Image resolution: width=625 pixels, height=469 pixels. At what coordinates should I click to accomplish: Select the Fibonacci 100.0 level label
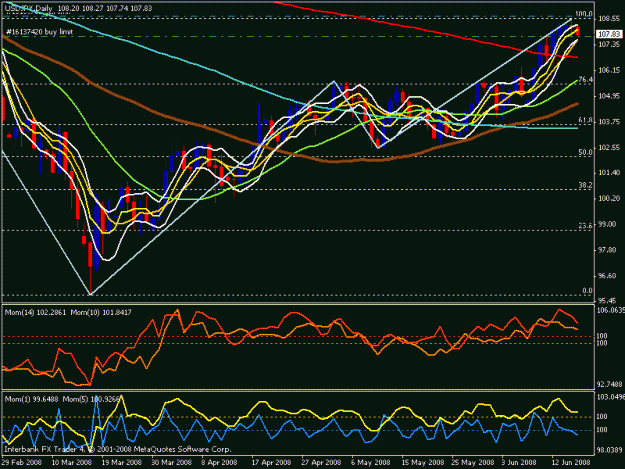click(584, 14)
